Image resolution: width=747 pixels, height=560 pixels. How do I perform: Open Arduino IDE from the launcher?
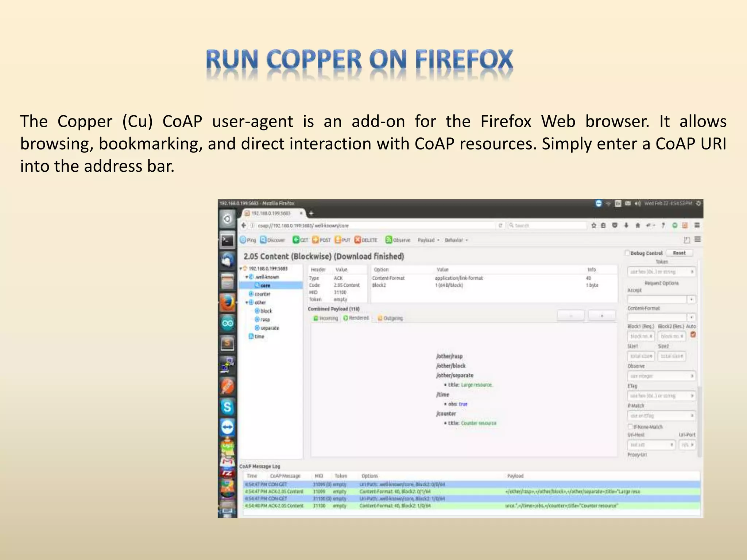[x=227, y=323]
